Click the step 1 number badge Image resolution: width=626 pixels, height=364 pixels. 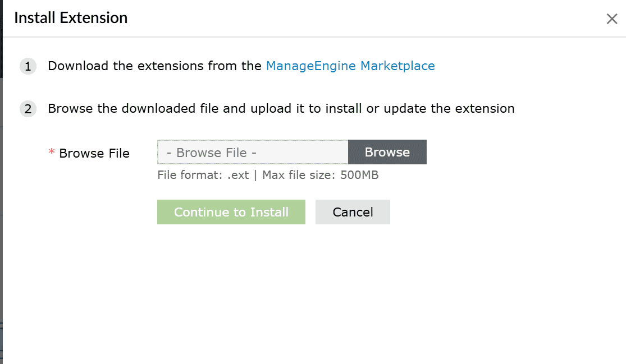point(28,67)
